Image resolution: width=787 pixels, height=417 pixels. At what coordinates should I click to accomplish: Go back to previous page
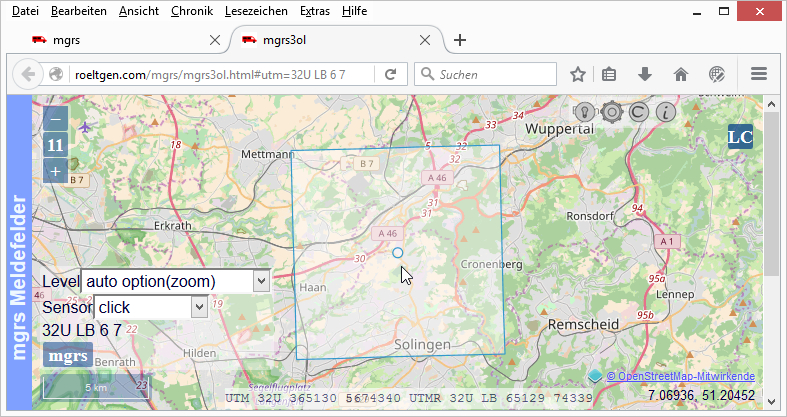(28, 75)
